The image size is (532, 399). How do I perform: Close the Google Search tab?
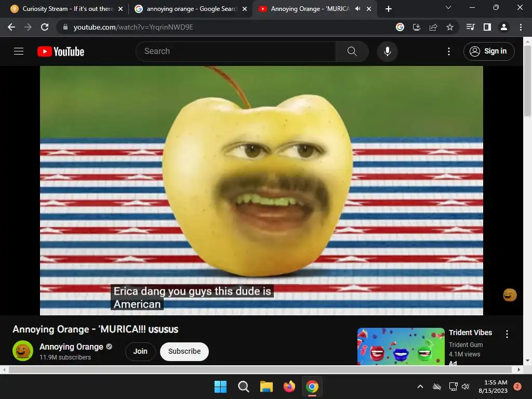pos(245,9)
